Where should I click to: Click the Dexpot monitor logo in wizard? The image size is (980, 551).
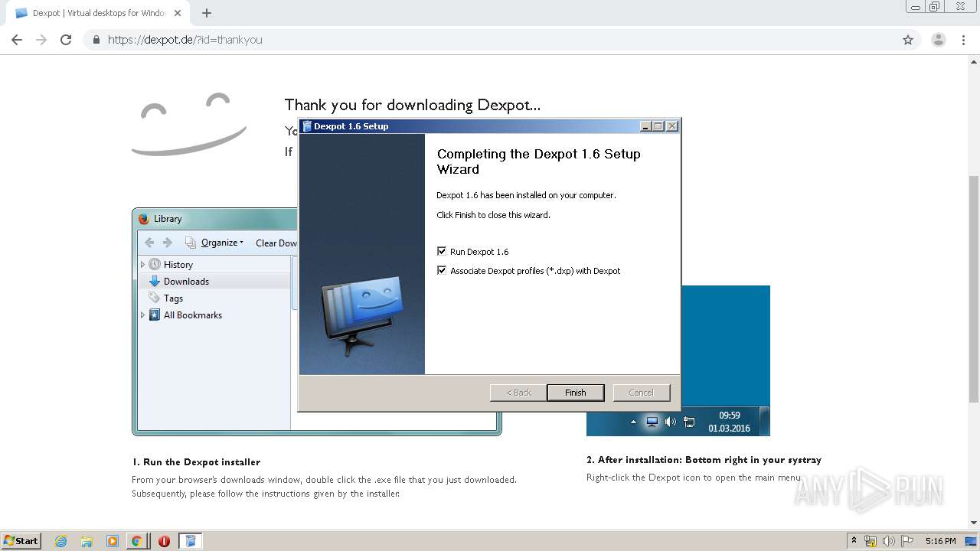(361, 316)
